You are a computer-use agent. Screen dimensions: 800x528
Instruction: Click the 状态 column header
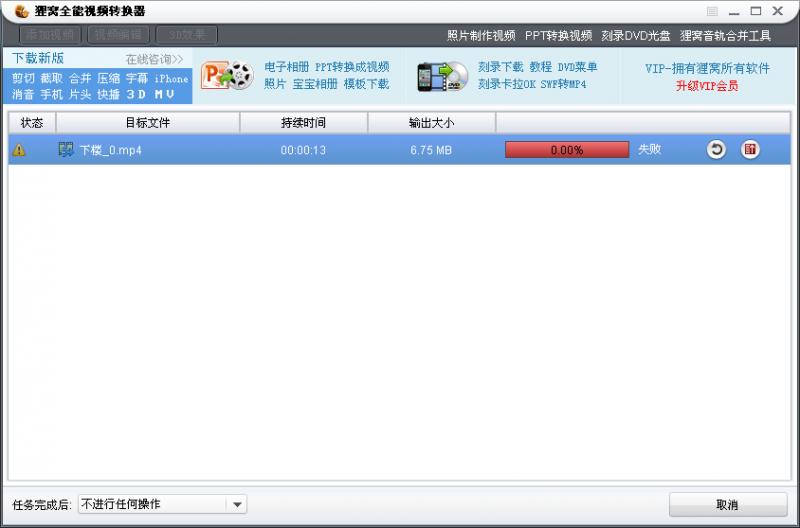click(x=32, y=123)
